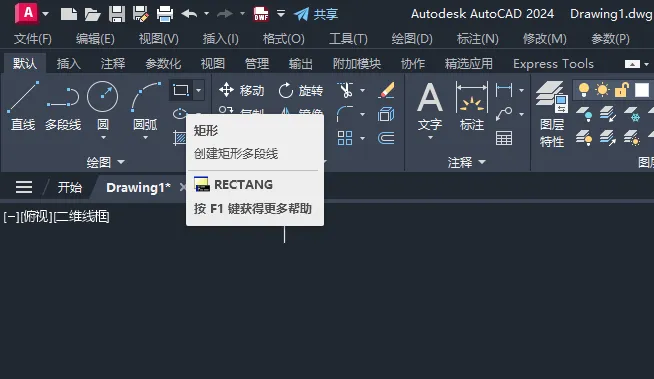Click the current layer white color swatch
This screenshot has width=654, height=379.
pos(642,90)
